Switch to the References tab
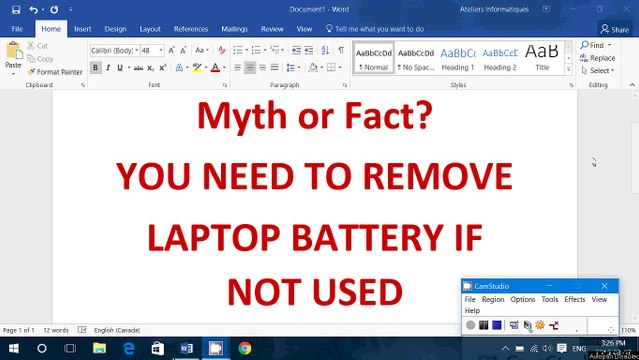Screen dimensions: 639x360 [191, 29]
